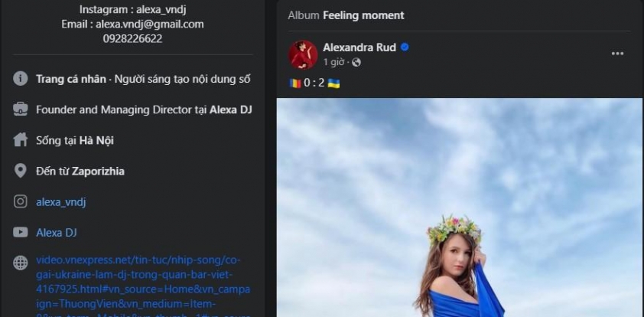Click the info icon beside Trang cá nhân
The image size is (644, 317).
coord(21,79)
